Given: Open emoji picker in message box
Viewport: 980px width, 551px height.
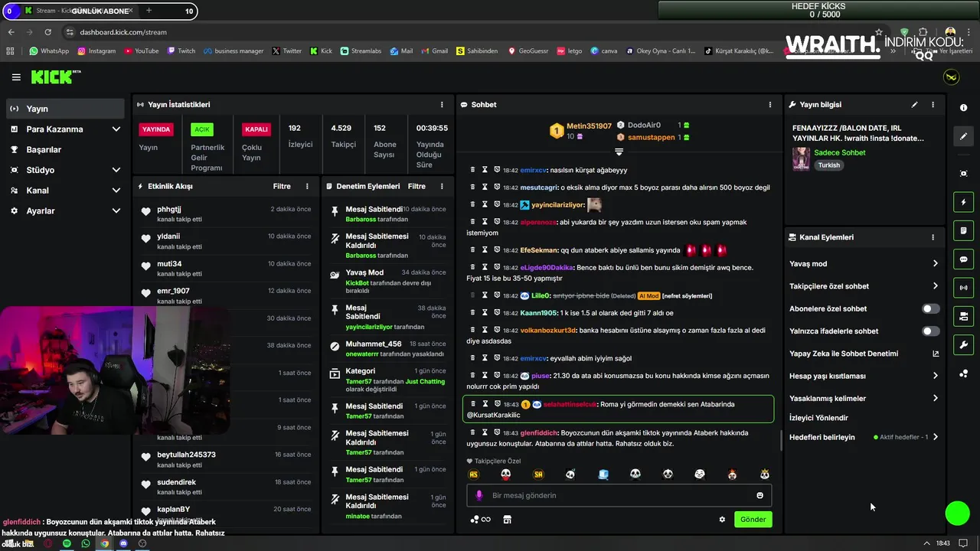Looking at the screenshot, I should pyautogui.click(x=759, y=495).
